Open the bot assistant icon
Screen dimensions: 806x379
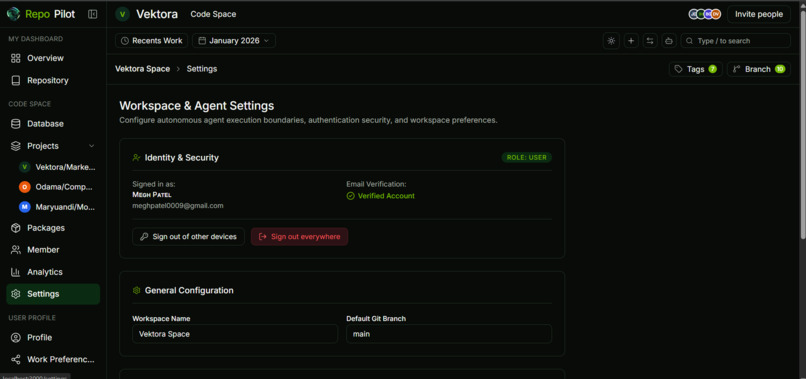click(x=669, y=41)
